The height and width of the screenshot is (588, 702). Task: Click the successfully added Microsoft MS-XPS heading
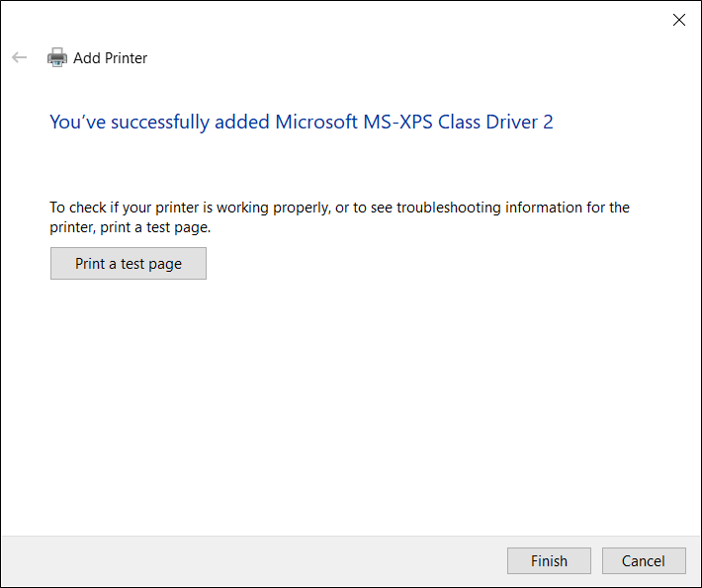(301, 123)
